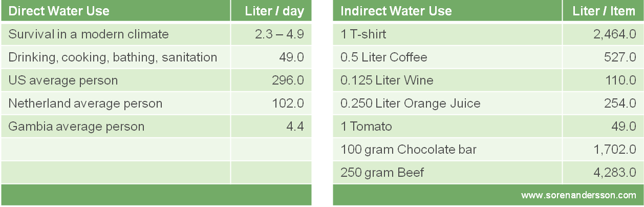Image resolution: width=644 pixels, height=207 pixels.
Task: Select the 250 gram Beef cell
Action: click(382, 173)
